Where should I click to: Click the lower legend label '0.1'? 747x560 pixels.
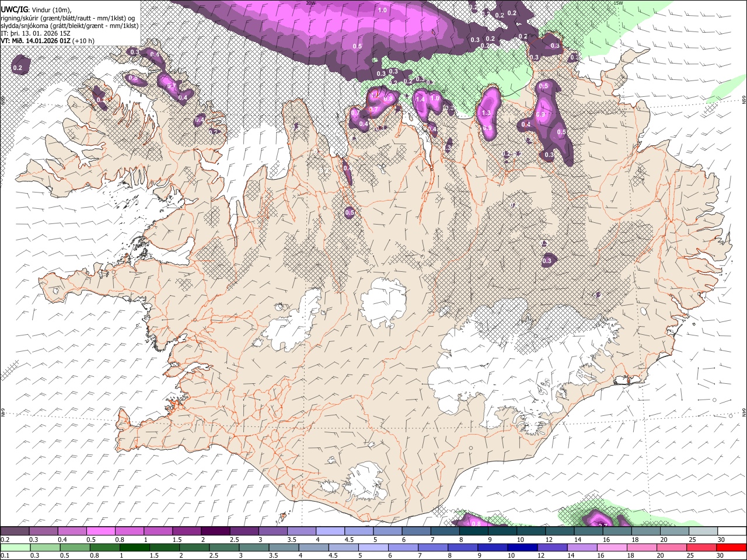4,556
